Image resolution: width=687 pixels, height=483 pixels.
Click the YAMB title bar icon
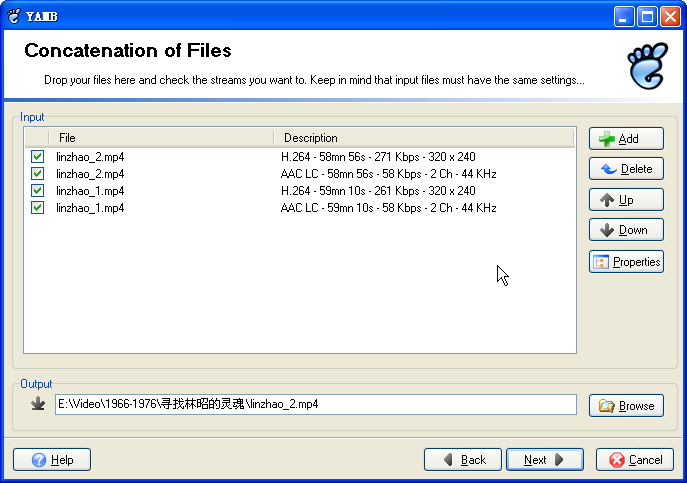point(14,15)
